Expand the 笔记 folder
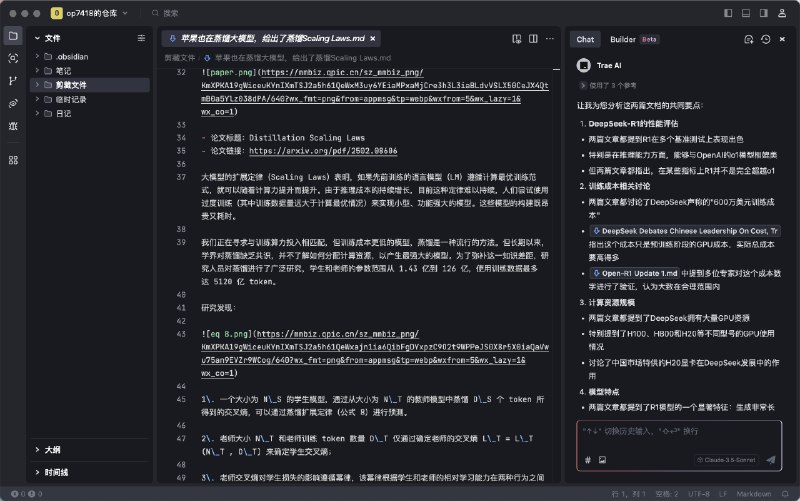The width and height of the screenshot is (800, 501). point(37,70)
